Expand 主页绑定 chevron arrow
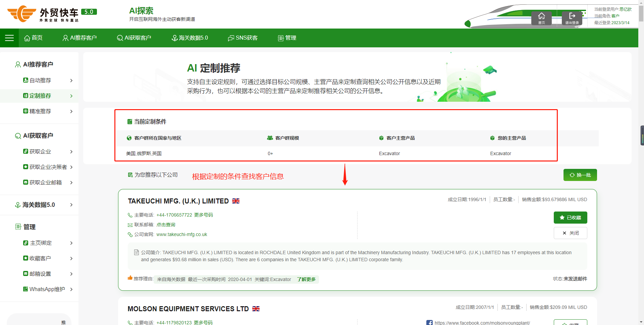 [x=71, y=243]
